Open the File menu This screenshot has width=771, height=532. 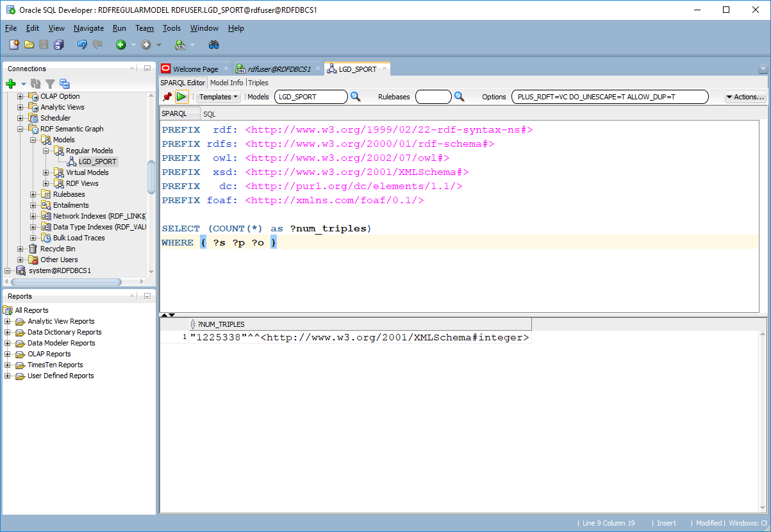11,28
